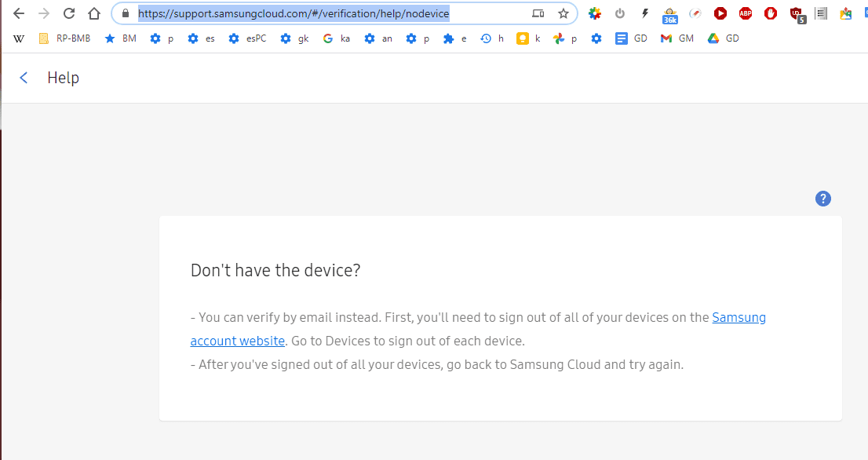Open the Google Docs GD bookmark
This screenshot has height=460, width=868.
[632, 38]
